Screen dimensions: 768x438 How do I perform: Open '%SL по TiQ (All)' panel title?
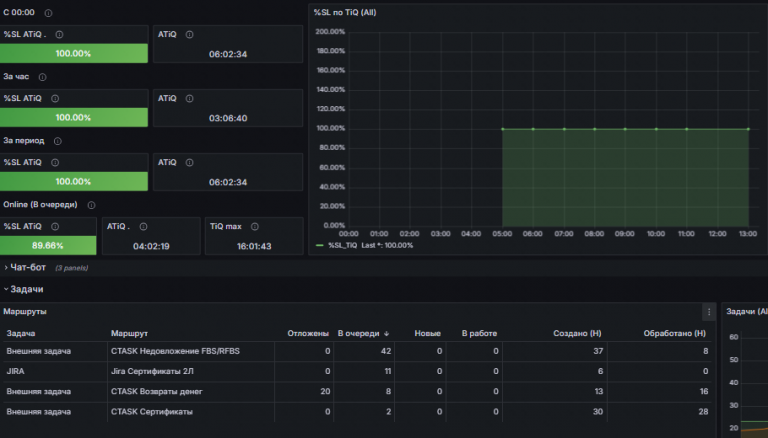(x=345, y=13)
